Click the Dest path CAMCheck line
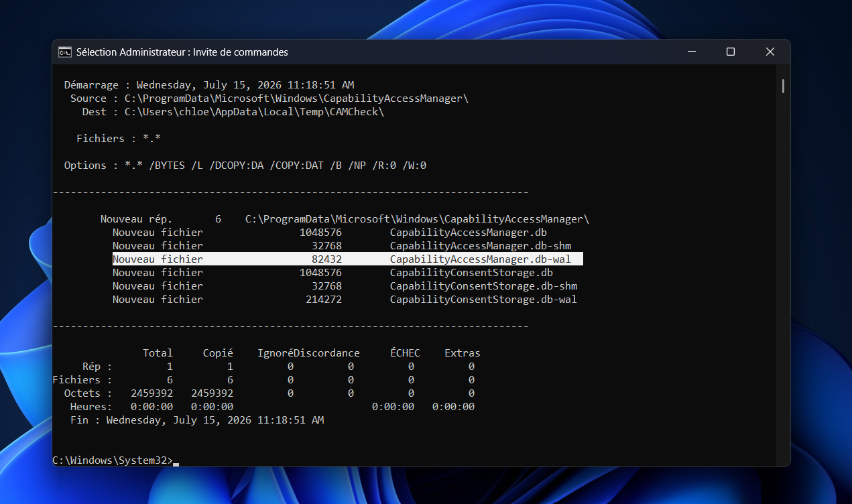 point(233,112)
